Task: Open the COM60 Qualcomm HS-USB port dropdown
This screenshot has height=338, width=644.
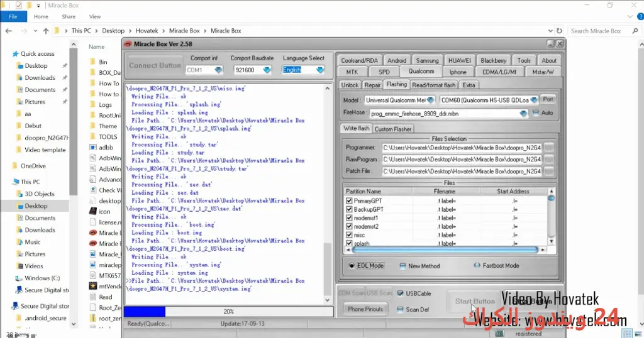Action: click(x=533, y=100)
